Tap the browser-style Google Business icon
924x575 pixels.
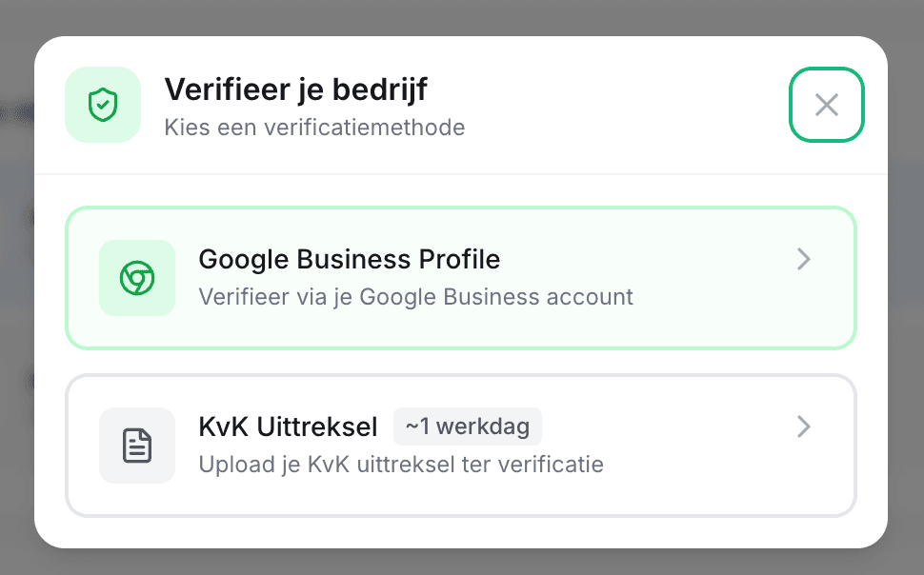(x=137, y=278)
